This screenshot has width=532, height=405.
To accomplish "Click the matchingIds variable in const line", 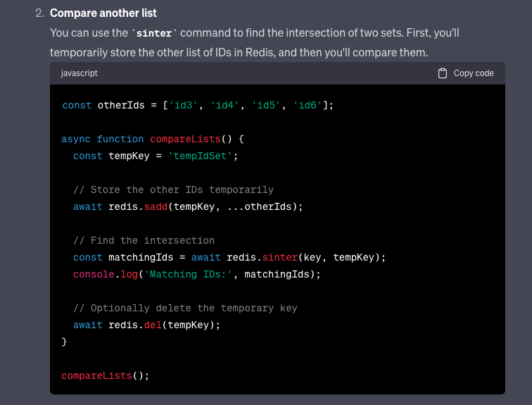I will [x=141, y=258].
